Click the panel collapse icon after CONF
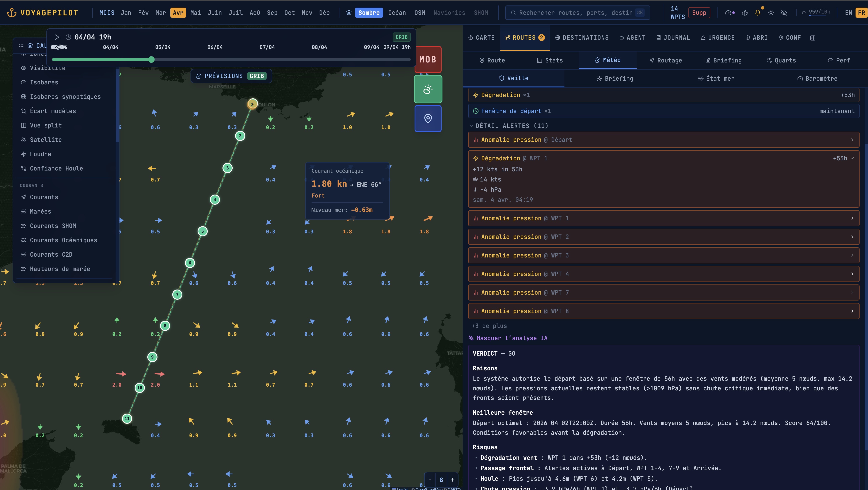The image size is (868, 490). point(812,38)
